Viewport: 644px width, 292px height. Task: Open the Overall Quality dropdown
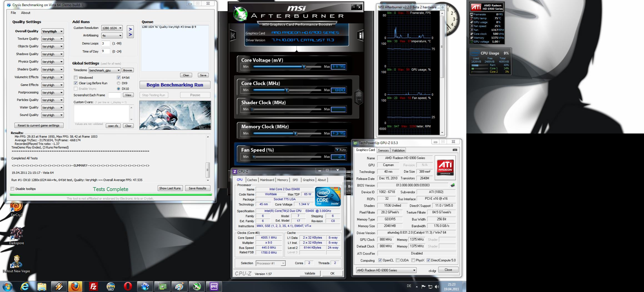[x=52, y=31]
